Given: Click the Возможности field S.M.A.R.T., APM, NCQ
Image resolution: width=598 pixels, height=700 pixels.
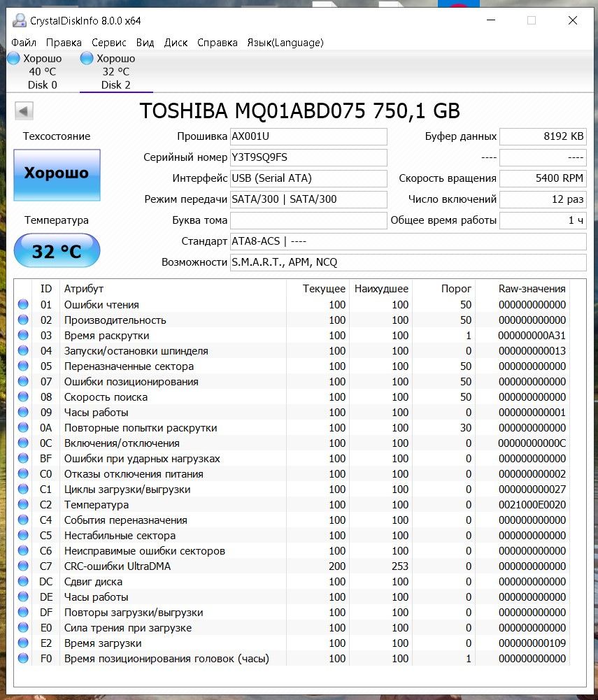Looking at the screenshot, I should tap(408, 262).
